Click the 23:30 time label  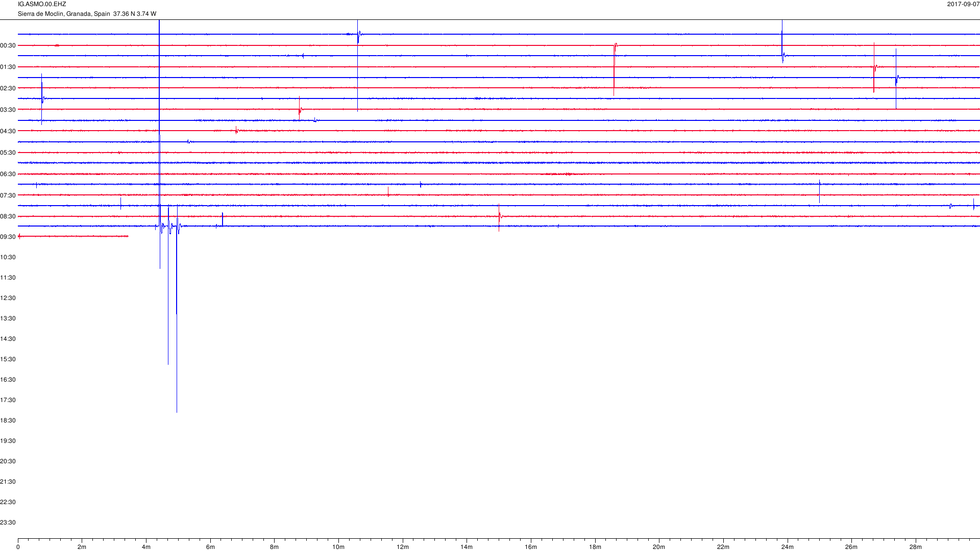pyautogui.click(x=8, y=523)
